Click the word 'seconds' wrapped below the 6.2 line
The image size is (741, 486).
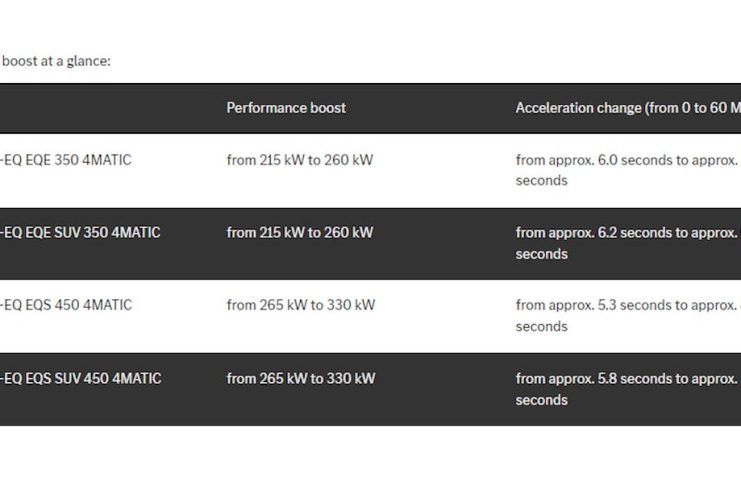[541, 254]
